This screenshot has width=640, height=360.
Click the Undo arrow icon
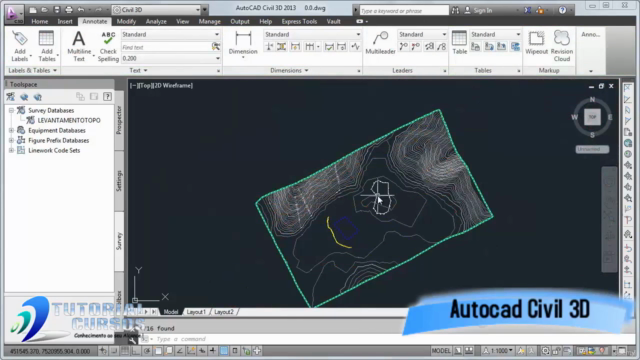(81, 10)
